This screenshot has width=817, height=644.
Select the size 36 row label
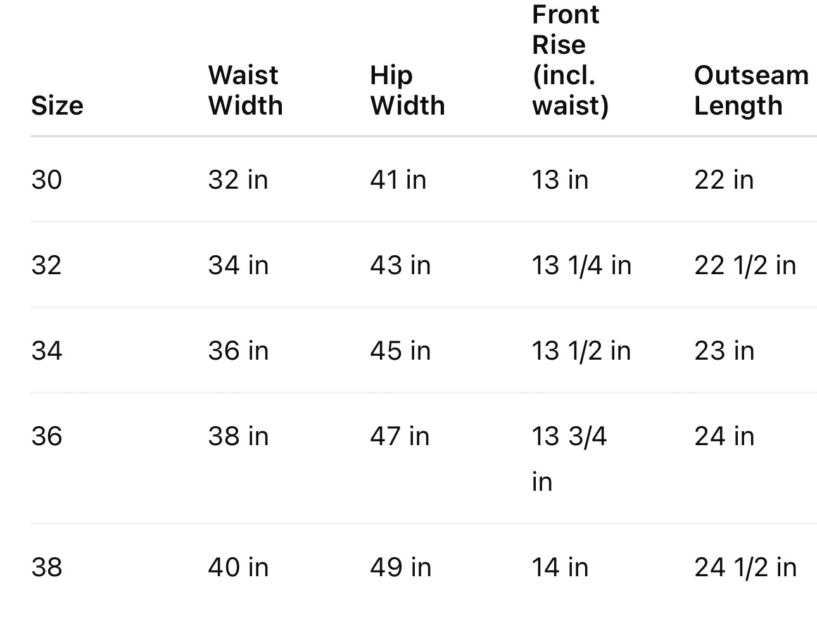point(47,436)
